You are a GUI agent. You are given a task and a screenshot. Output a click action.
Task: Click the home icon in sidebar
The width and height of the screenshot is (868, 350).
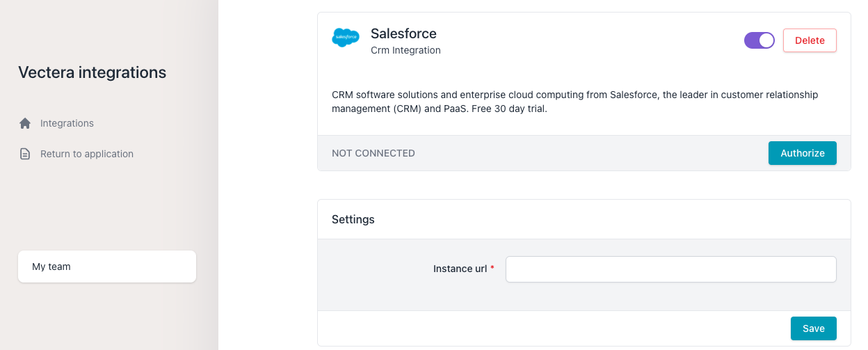point(25,123)
